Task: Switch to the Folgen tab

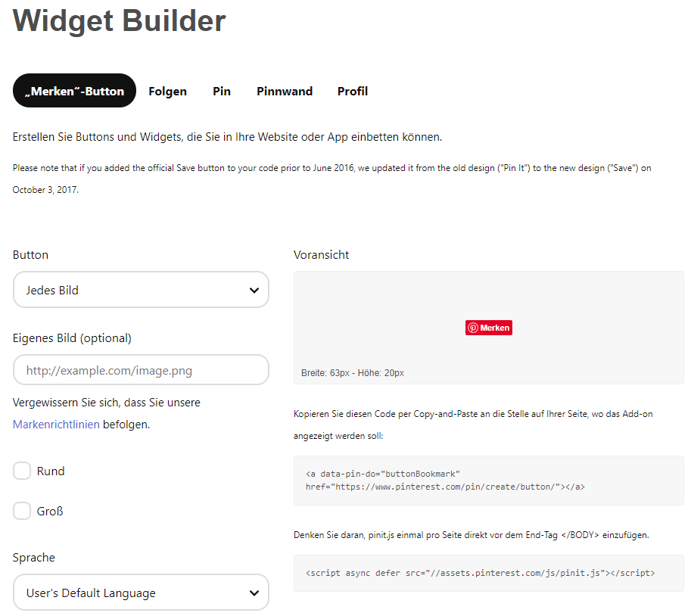Action: pyautogui.click(x=167, y=91)
